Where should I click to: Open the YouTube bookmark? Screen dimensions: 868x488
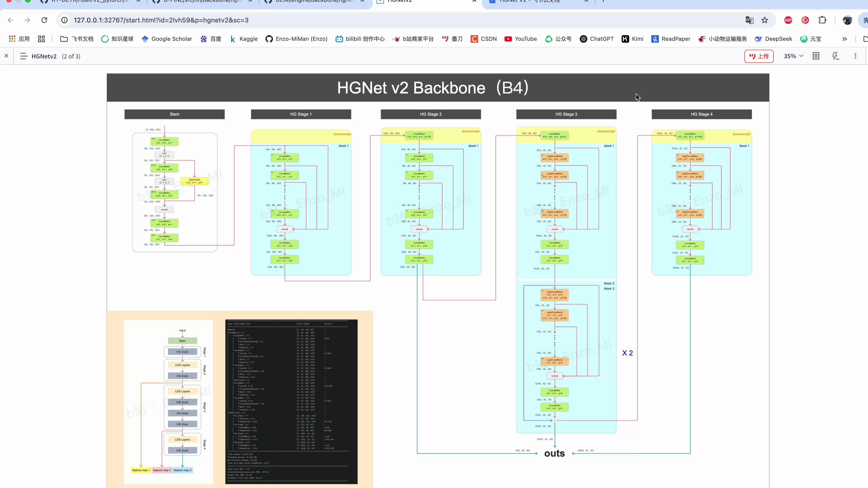pos(520,39)
